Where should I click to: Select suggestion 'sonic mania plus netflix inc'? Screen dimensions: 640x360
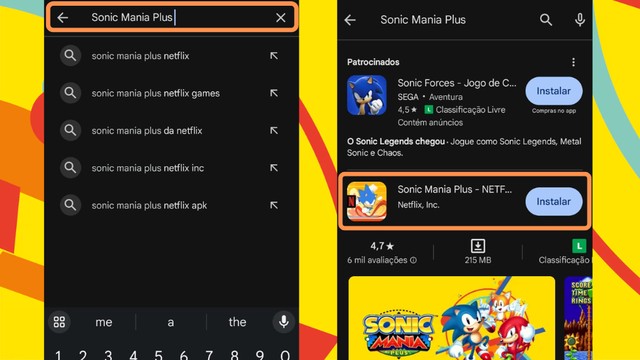(x=148, y=168)
